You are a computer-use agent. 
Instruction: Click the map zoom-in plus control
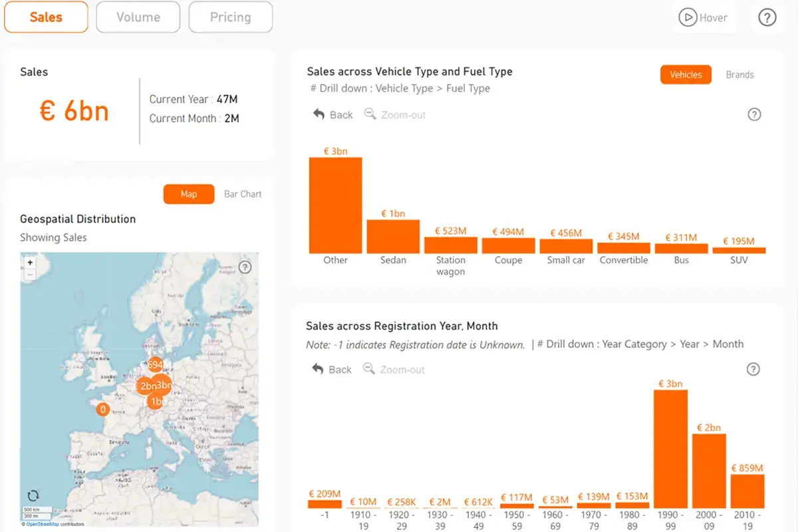click(31, 263)
